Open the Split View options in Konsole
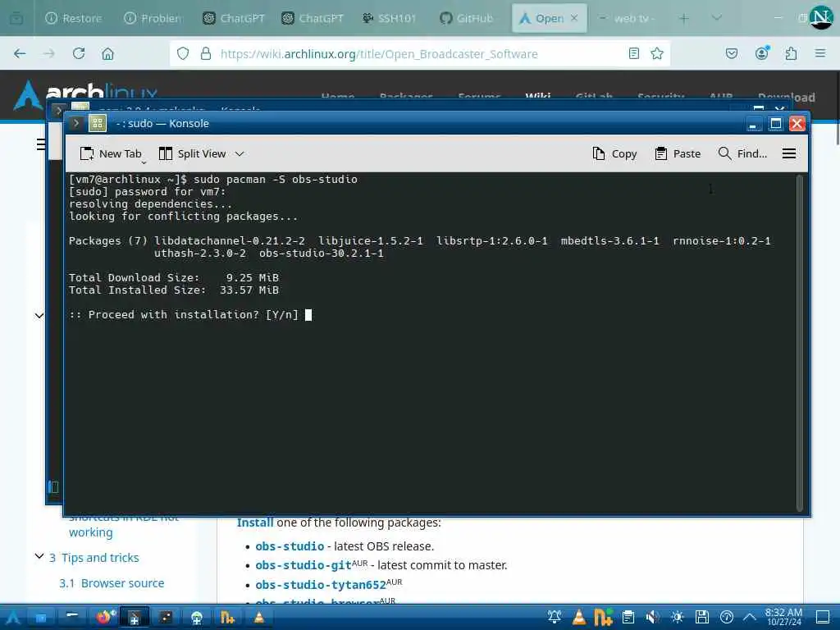The height and width of the screenshot is (630, 840). [202, 153]
